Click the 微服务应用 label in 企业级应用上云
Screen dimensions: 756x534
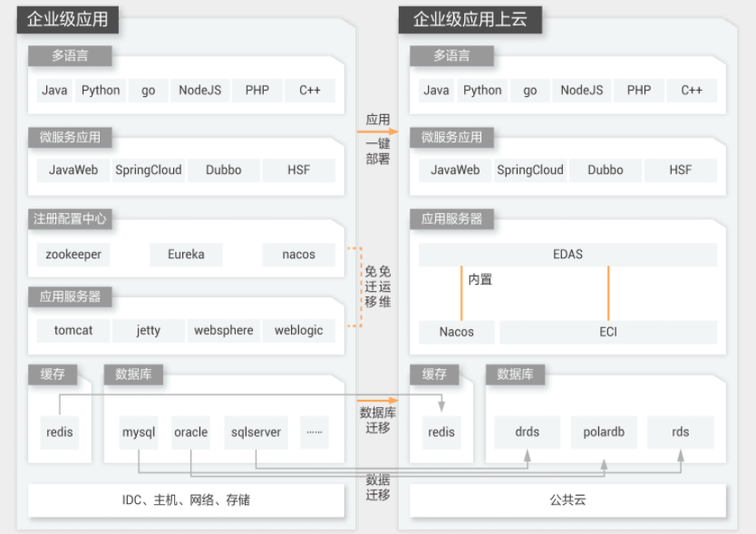click(451, 138)
